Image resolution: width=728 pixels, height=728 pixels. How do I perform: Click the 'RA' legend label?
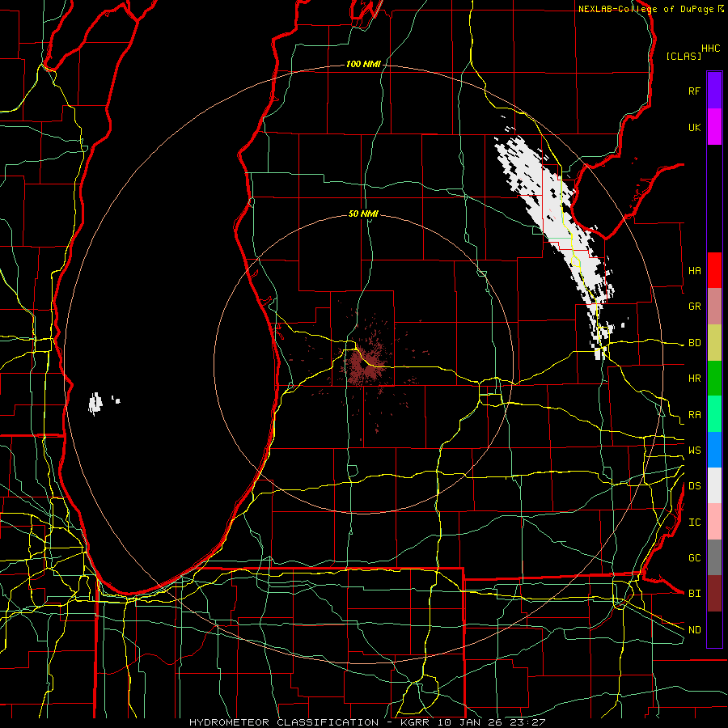coord(694,415)
